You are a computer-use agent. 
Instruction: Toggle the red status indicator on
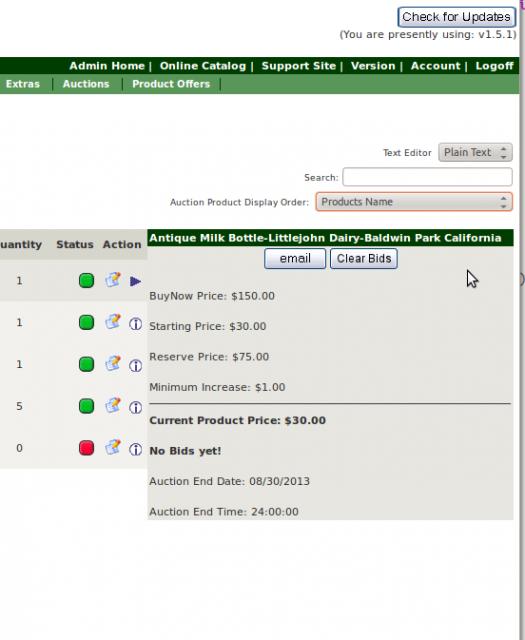(86, 448)
